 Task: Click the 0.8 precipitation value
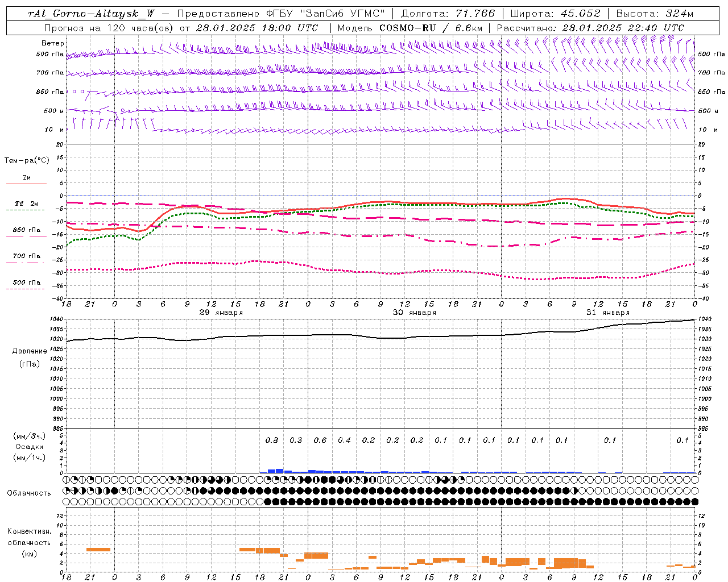(x=272, y=440)
